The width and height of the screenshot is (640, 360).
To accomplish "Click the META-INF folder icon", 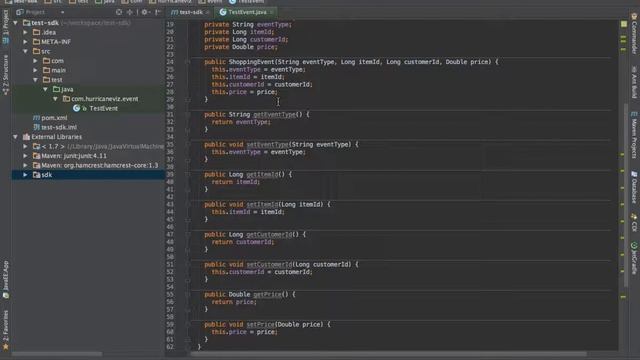I will (x=36, y=42).
